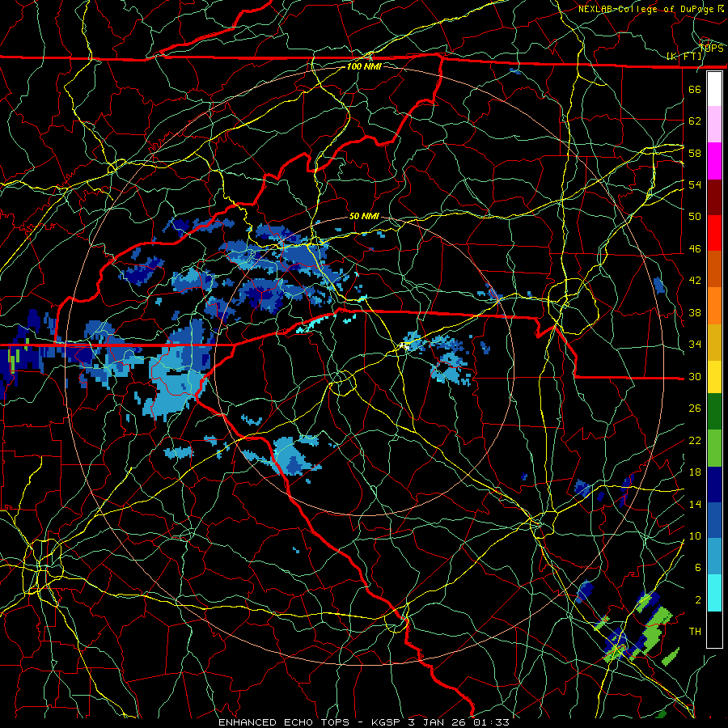Select the light blue legend band near 6
728x728 pixels.
click(714, 557)
